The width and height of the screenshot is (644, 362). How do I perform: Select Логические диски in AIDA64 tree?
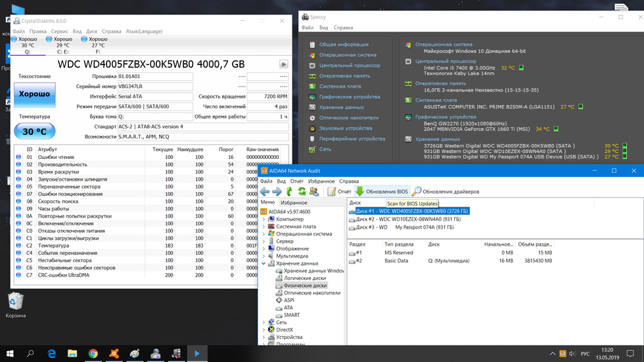point(305,279)
